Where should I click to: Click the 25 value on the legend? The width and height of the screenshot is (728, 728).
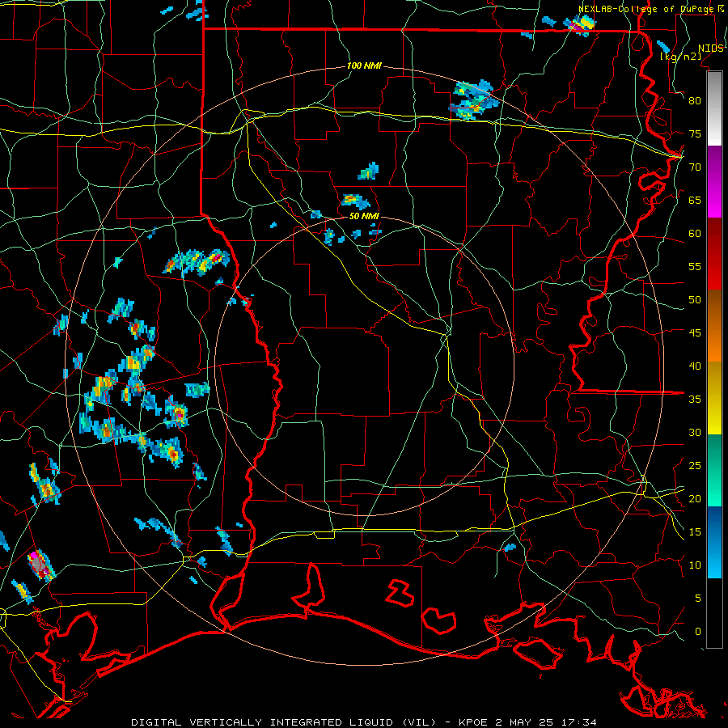(x=695, y=466)
